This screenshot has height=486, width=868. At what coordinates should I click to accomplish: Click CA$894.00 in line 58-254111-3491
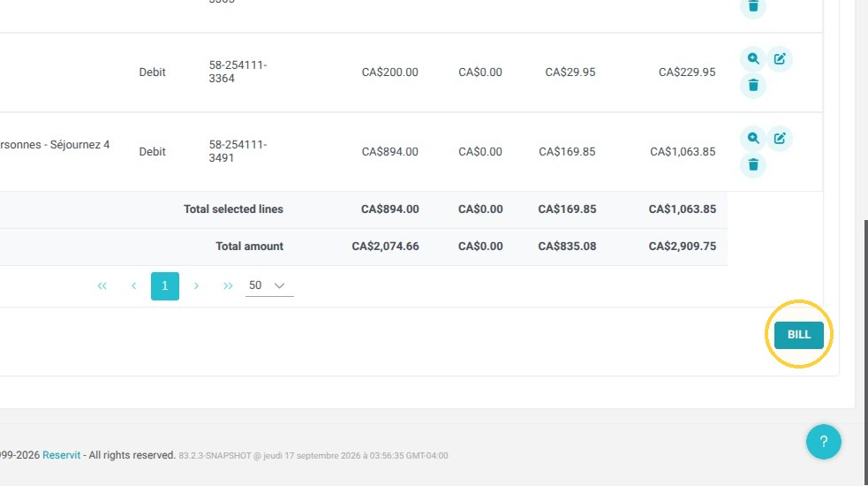389,151
